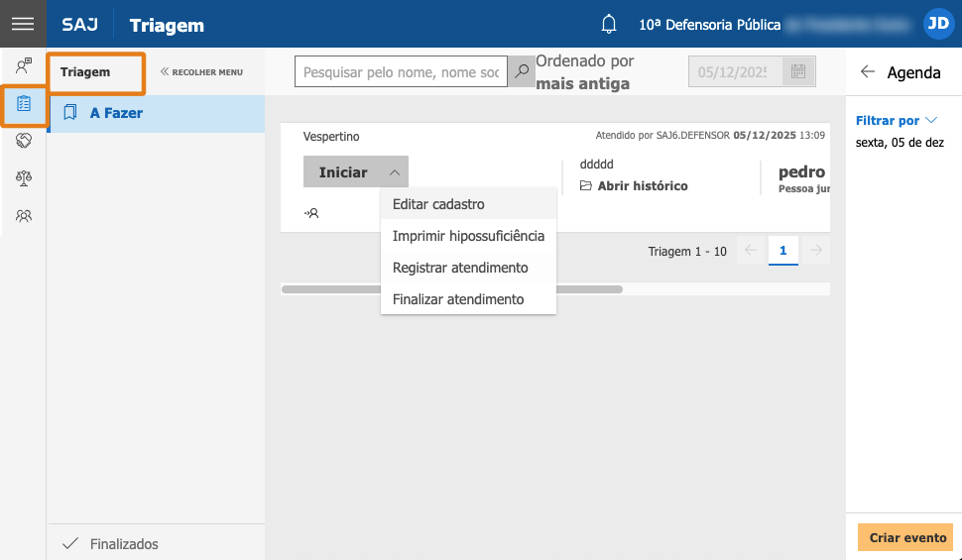Open the handshake sidebar icon
Image resolution: width=962 pixels, height=560 pixels.
[24, 141]
